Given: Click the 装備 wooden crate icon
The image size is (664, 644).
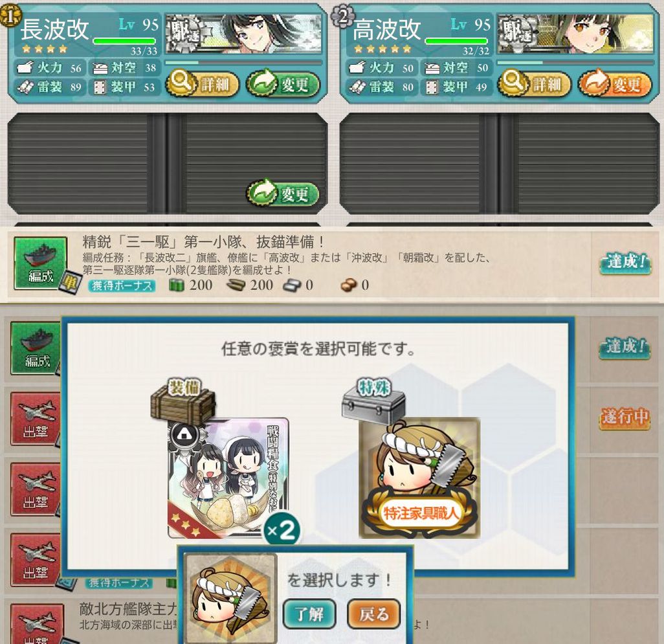Looking at the screenshot, I should 183,401.
